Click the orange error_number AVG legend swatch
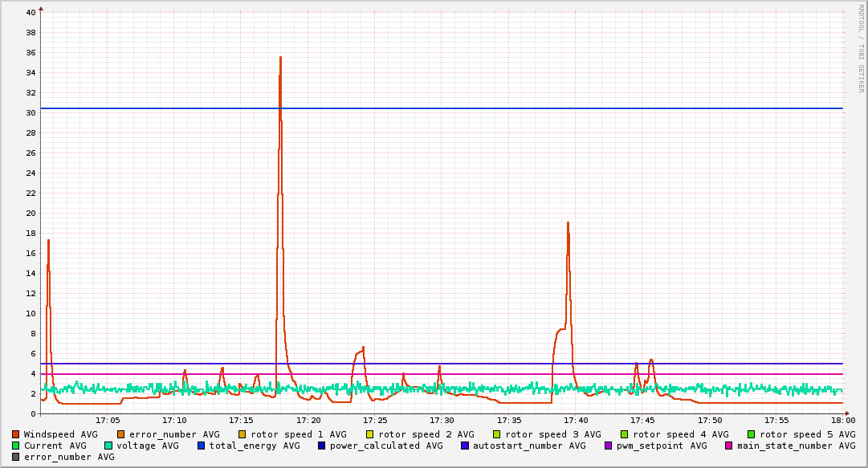Image resolution: width=868 pixels, height=468 pixels. pos(120,435)
